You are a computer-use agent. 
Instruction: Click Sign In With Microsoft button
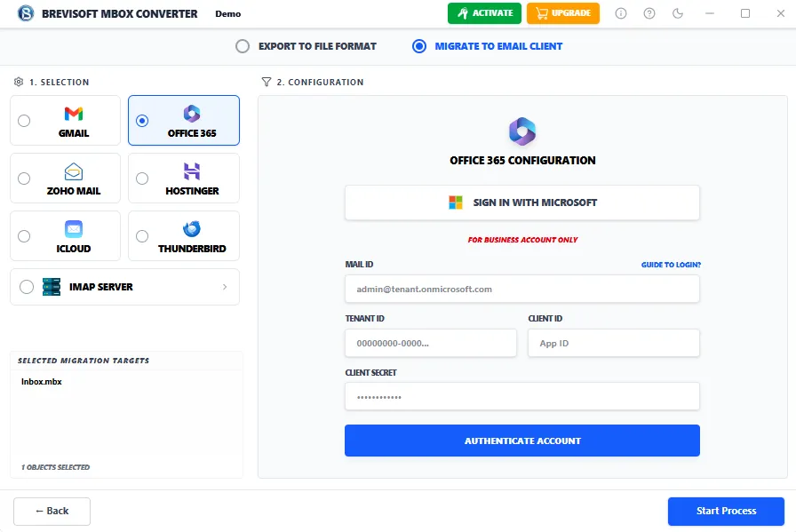point(522,202)
